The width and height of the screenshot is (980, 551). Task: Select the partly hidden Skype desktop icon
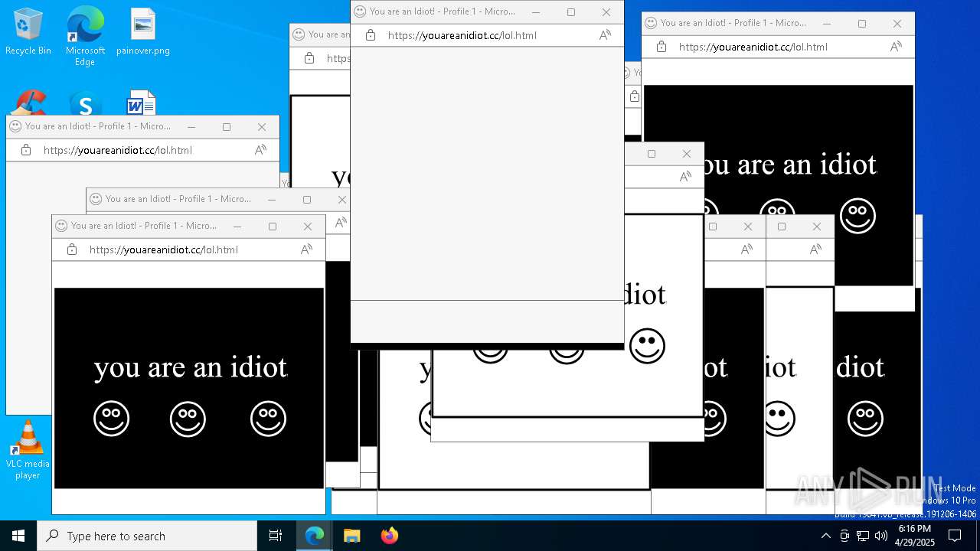(x=85, y=103)
